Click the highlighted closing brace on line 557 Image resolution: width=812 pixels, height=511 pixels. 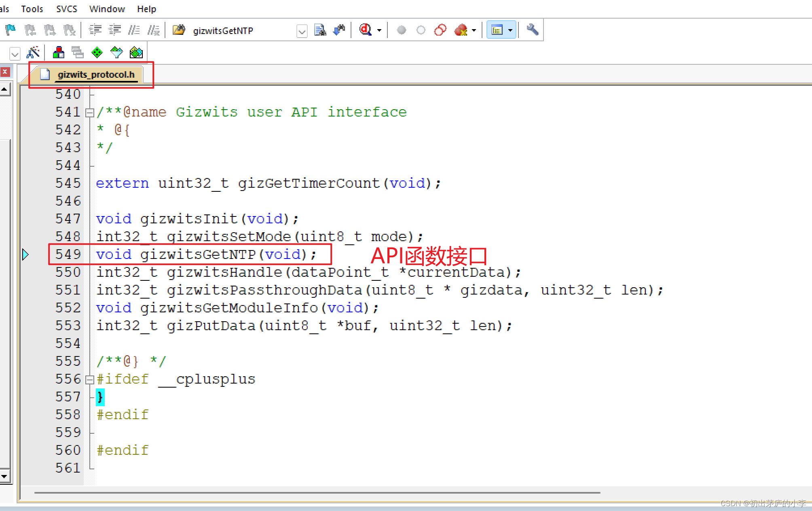click(100, 397)
